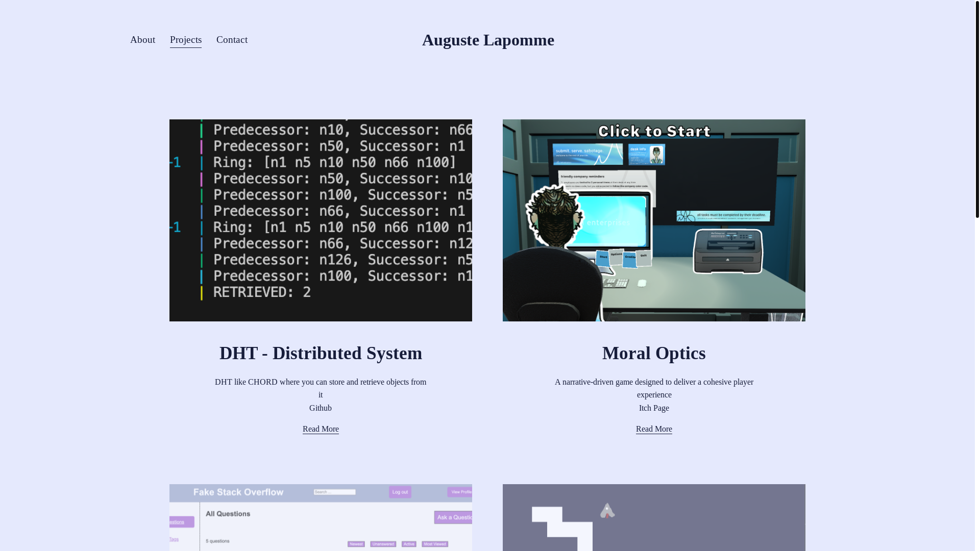Click the Auguste Lapomme site title
Viewport: 980px width, 551px height.
point(488,40)
